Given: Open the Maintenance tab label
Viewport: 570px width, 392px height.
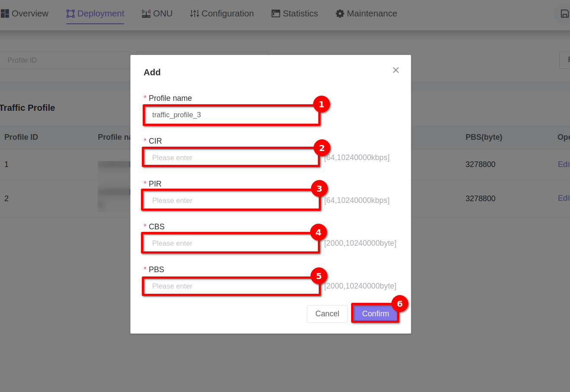Looking at the screenshot, I should [x=372, y=14].
